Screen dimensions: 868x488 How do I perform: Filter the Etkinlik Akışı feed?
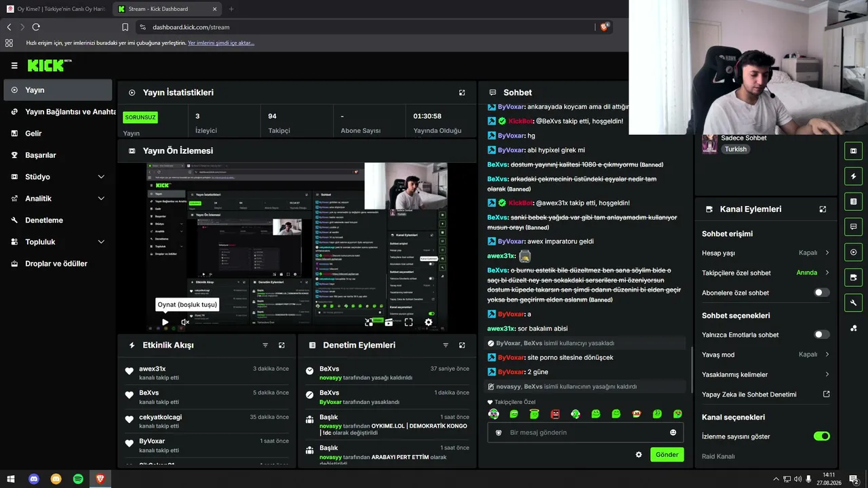(265, 345)
